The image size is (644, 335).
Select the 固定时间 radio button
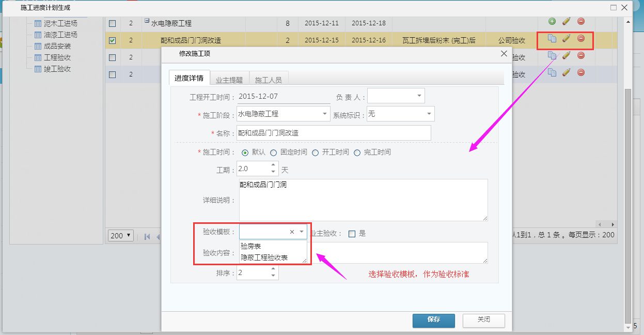[274, 152]
